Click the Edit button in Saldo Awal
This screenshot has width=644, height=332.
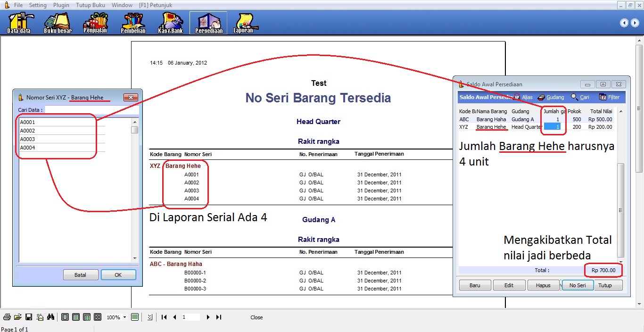509,285
